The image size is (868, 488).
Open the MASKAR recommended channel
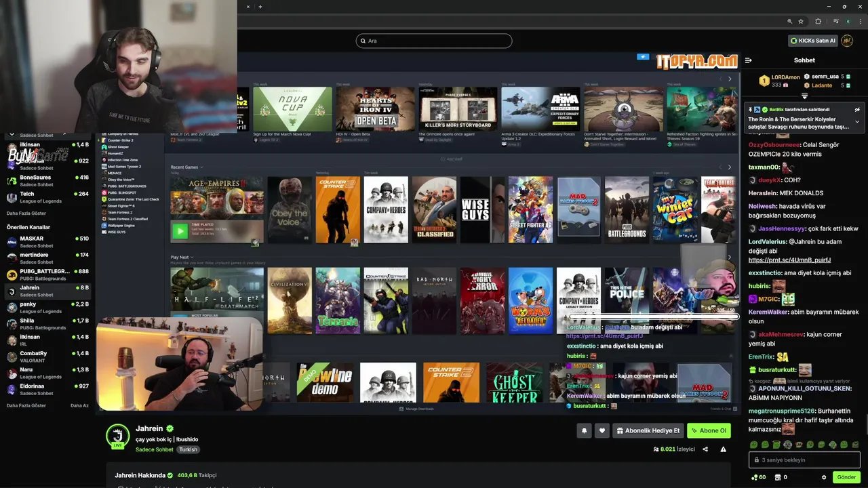(x=47, y=242)
